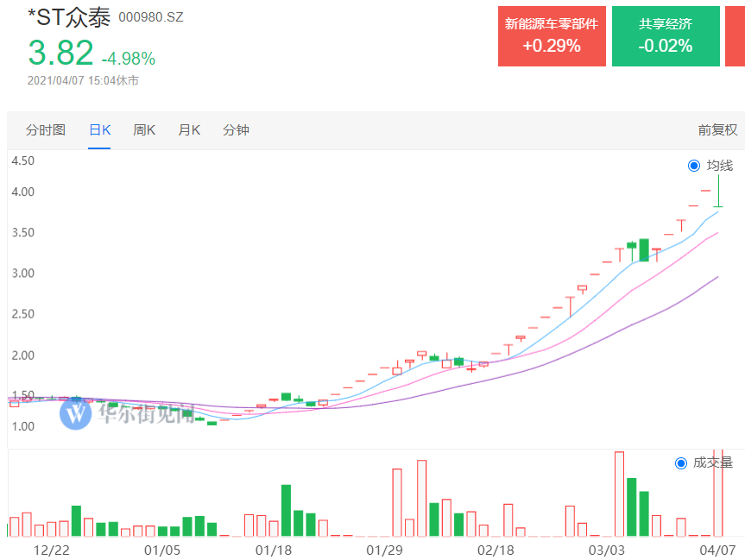Click the 12/22 date axis label
Screen dimensions: 745x560
coord(51,550)
